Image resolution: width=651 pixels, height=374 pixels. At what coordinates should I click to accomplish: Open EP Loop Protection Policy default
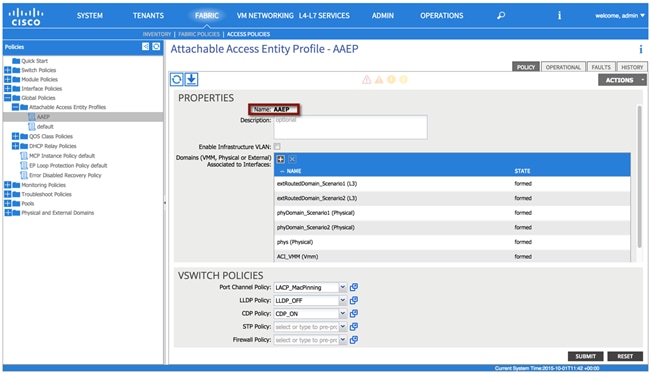[x=68, y=165]
